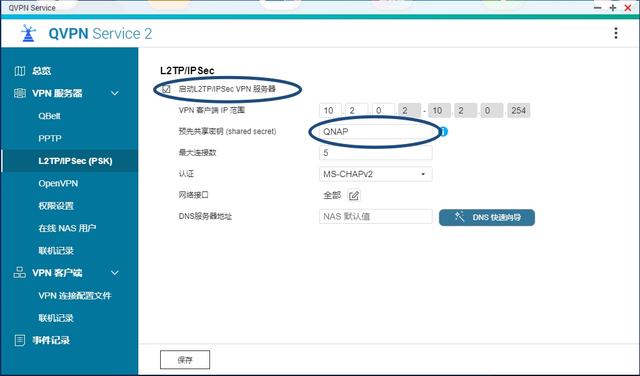The image size is (640, 376).
Task: Click the L2TP/IPSec section heading text
Action: click(187, 70)
